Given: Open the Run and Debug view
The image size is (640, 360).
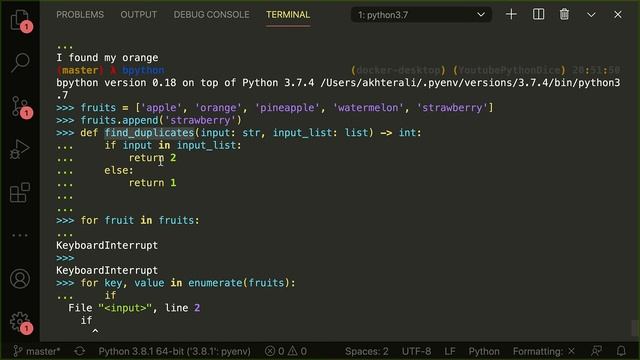Looking at the screenshot, I should coord(20,149).
